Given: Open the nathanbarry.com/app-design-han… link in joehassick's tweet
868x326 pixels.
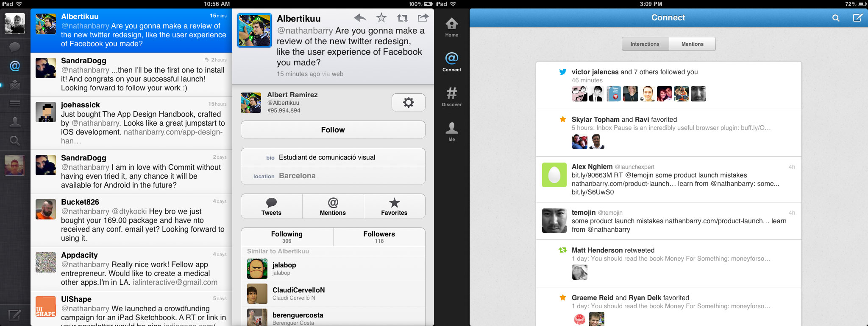Looking at the screenshot, I should (x=173, y=132).
